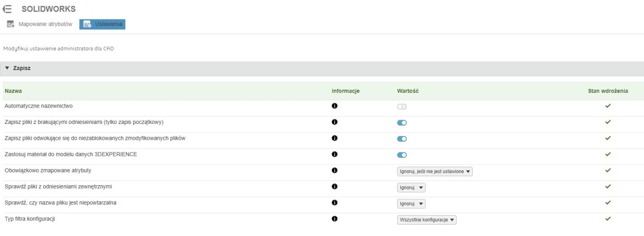Click deployment checkmark for Typ filtra konfiguracji
The width and height of the screenshot is (644, 236).
coord(608,218)
